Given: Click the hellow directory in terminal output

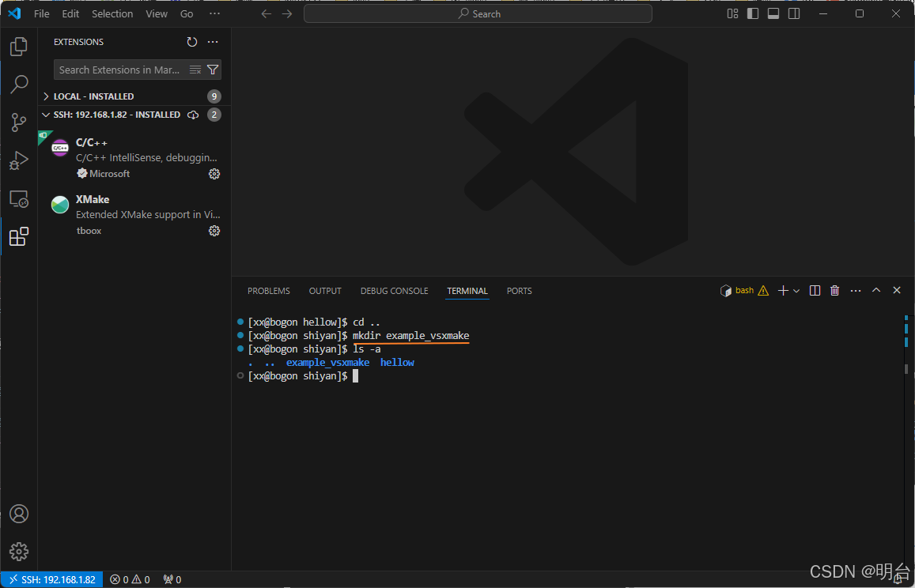Looking at the screenshot, I should tap(397, 362).
